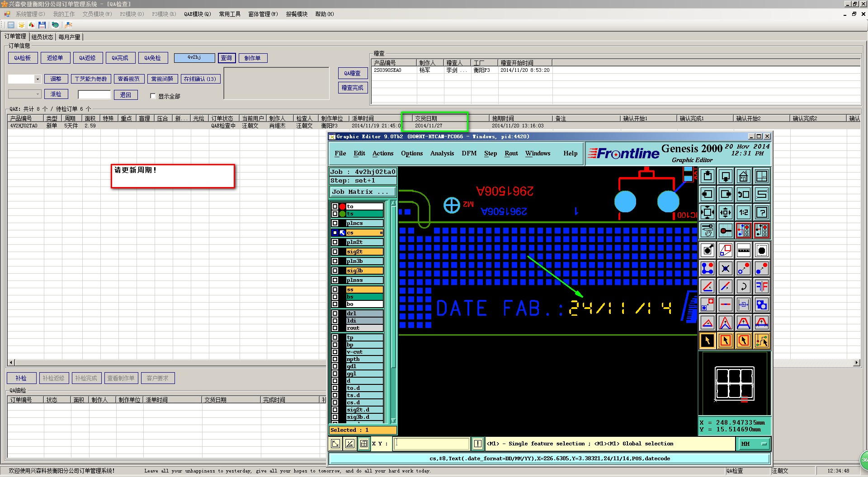Viewport: 868px width, 477px height.
Task: Click the Pan Left arrow icon
Action: (708, 194)
